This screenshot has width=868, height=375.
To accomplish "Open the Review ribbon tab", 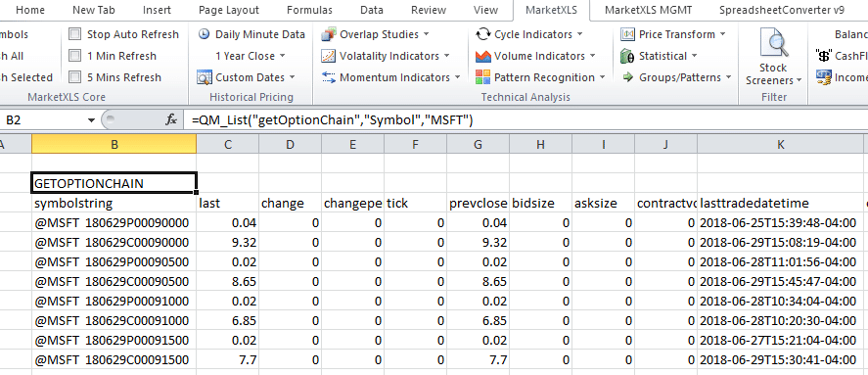I will pyautogui.click(x=429, y=10).
